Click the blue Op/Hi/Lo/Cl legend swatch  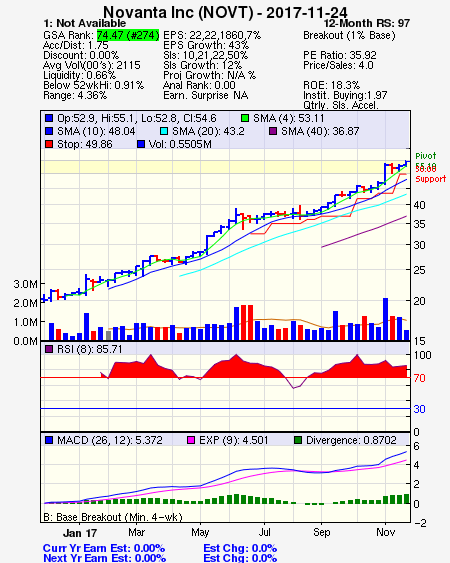pos(49,118)
